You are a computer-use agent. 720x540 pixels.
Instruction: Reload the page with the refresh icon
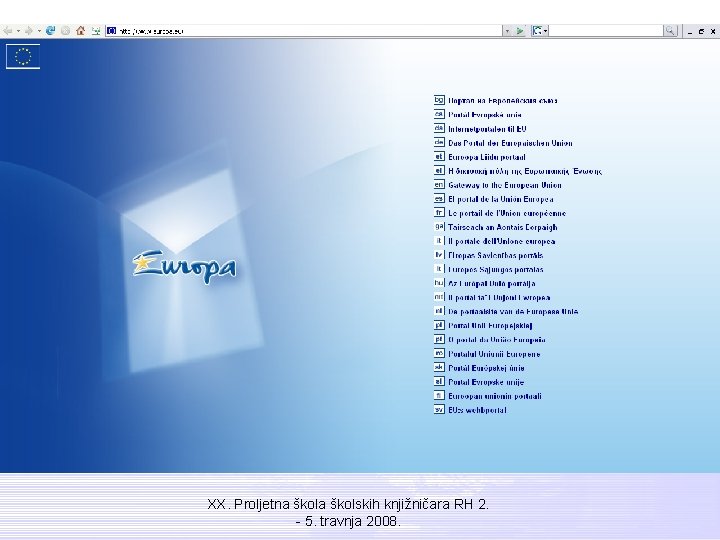tap(51, 31)
